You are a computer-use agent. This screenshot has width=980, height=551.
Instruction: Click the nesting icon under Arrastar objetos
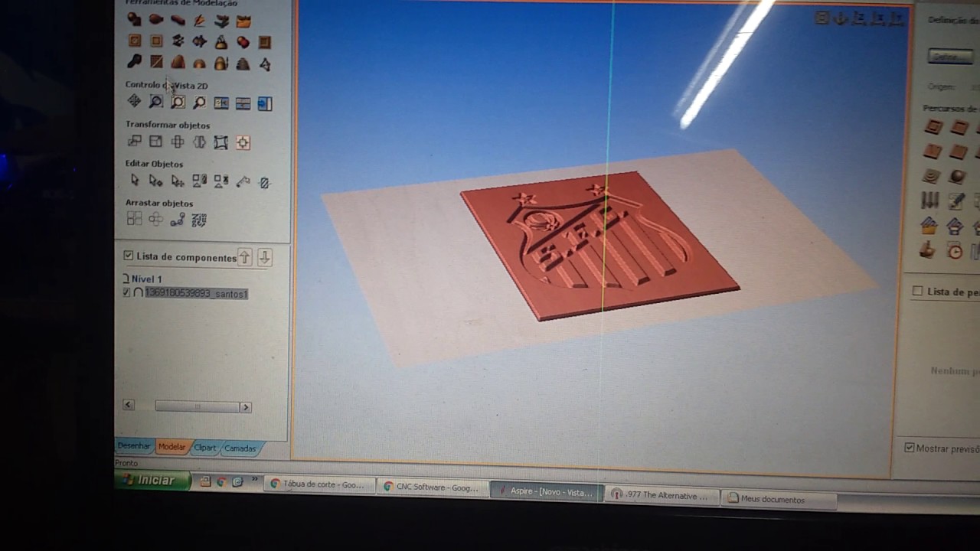point(199,220)
